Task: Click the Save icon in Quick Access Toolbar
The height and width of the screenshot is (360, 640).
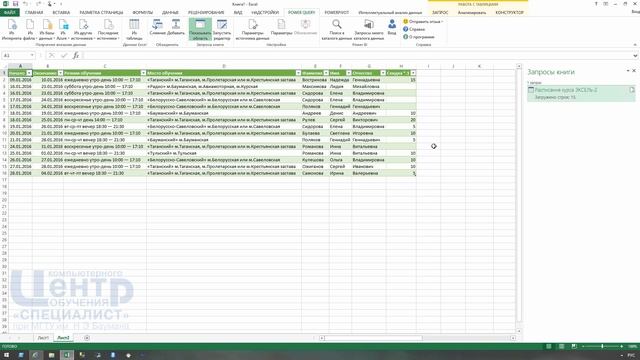Action: [x=16, y=4]
